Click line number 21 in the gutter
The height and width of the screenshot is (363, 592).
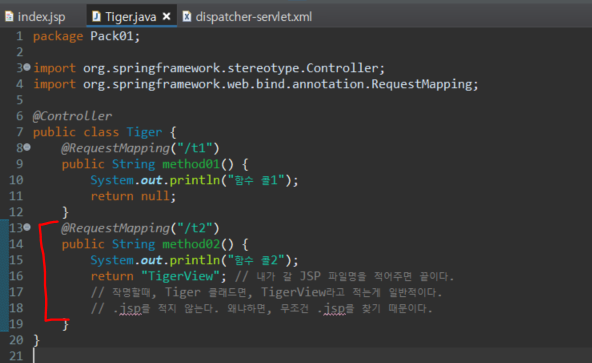[x=16, y=356]
